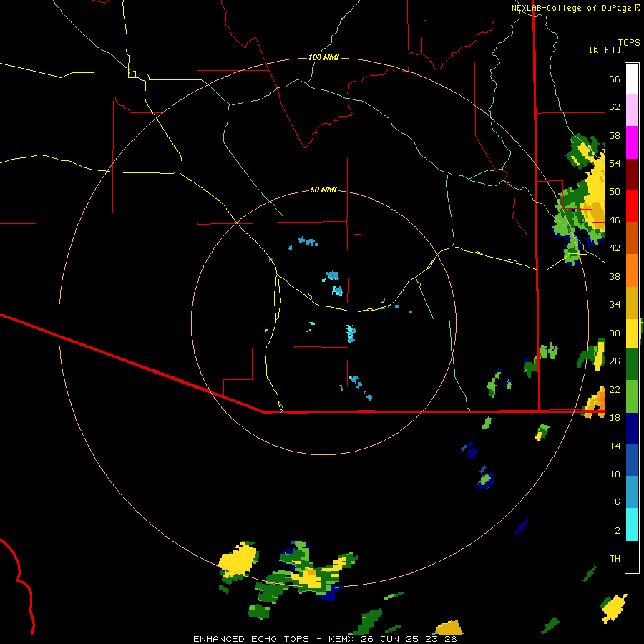This screenshot has height=644, width=644.
Task: Click the legend value 46
Action: coord(615,220)
